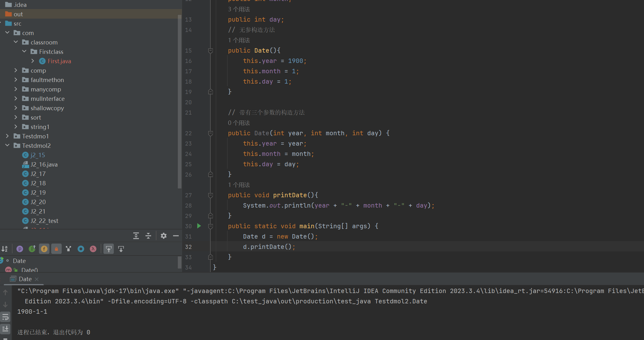Image resolution: width=644 pixels, height=340 pixels.
Task: Fold main method at line 30
Action: point(211,226)
